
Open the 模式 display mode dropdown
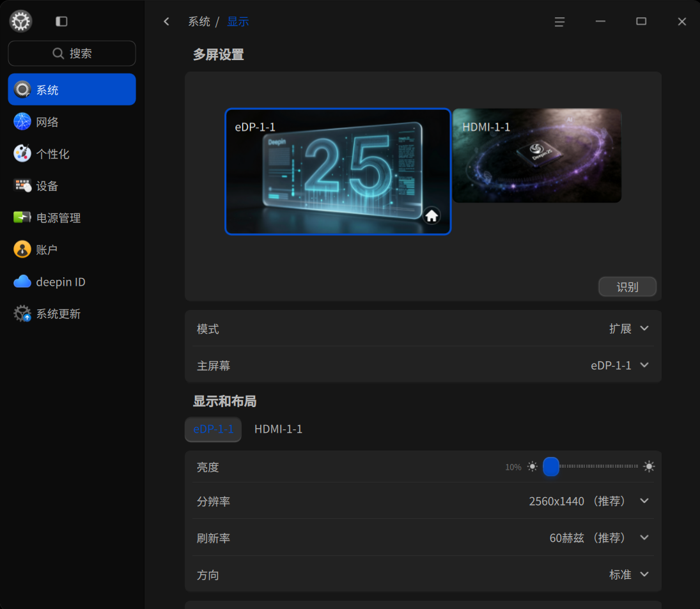coord(644,328)
